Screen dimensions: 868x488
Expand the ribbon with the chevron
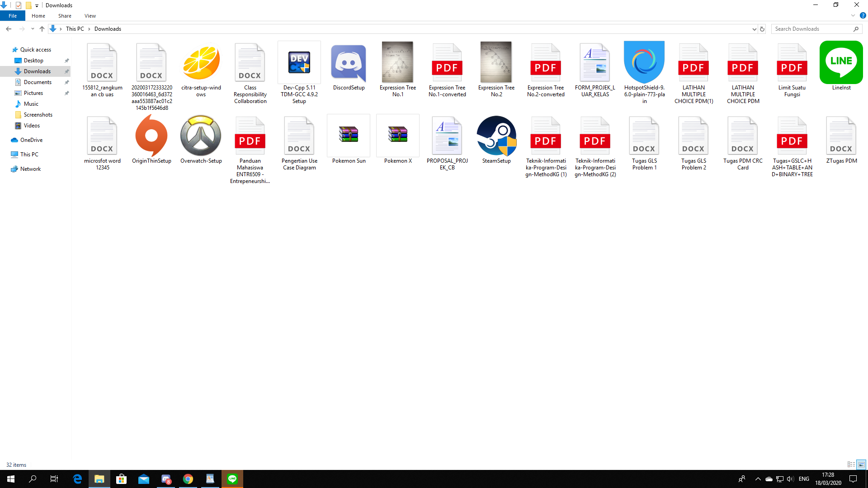[x=853, y=16]
